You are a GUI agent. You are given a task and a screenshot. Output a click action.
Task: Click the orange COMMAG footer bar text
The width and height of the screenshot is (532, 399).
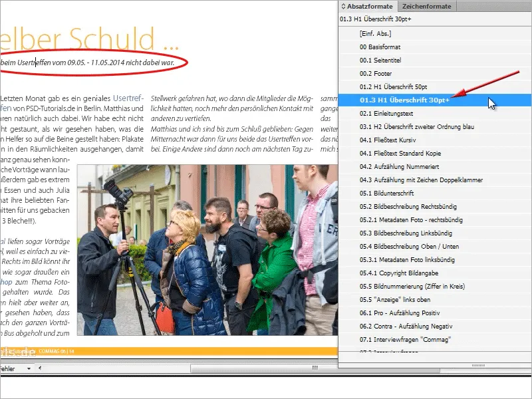click(x=57, y=352)
